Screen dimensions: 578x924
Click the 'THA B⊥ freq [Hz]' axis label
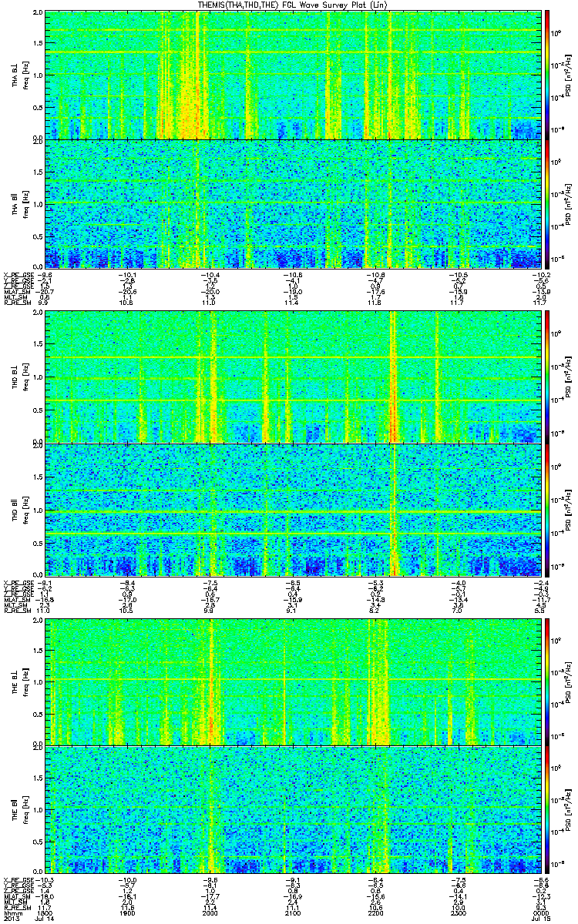[x=19, y=75]
